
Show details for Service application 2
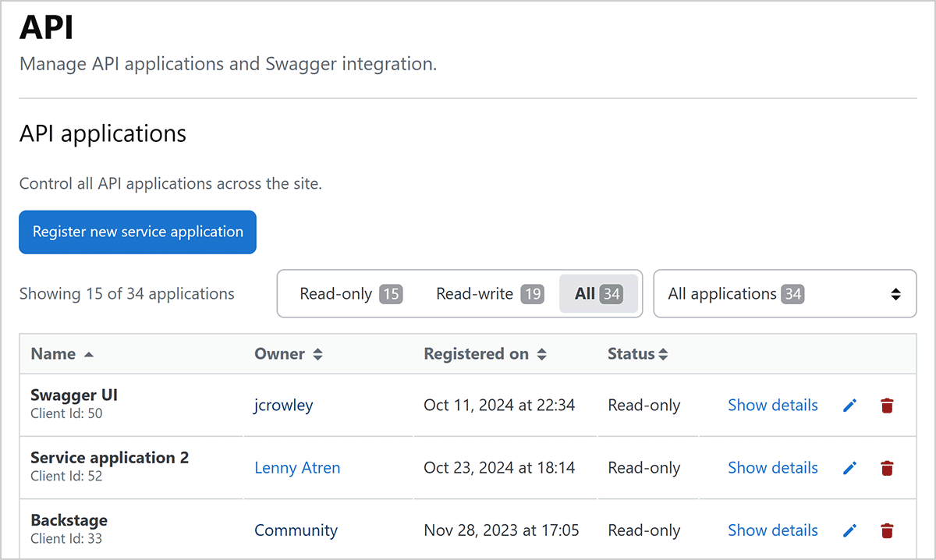[x=772, y=468]
